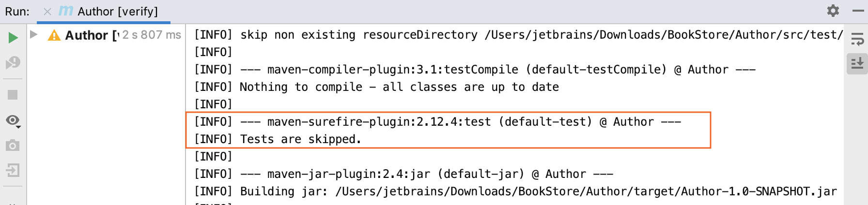
Task: Stop the running process
Action: (x=13, y=95)
